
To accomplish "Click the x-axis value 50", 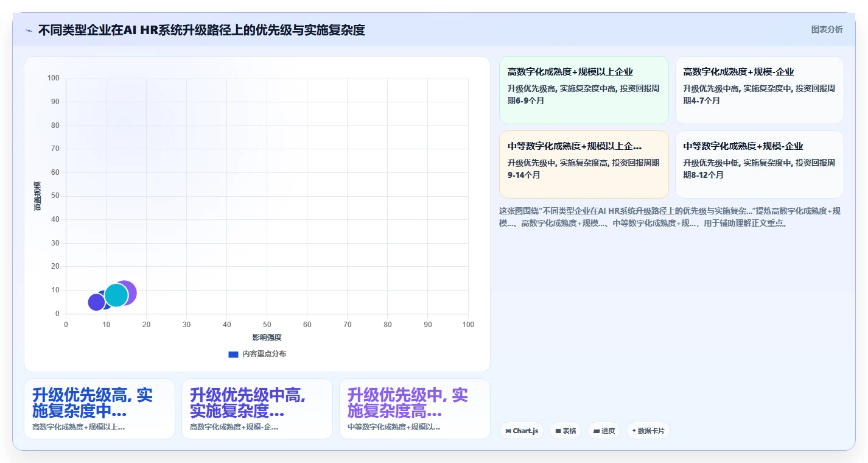I will (x=267, y=325).
